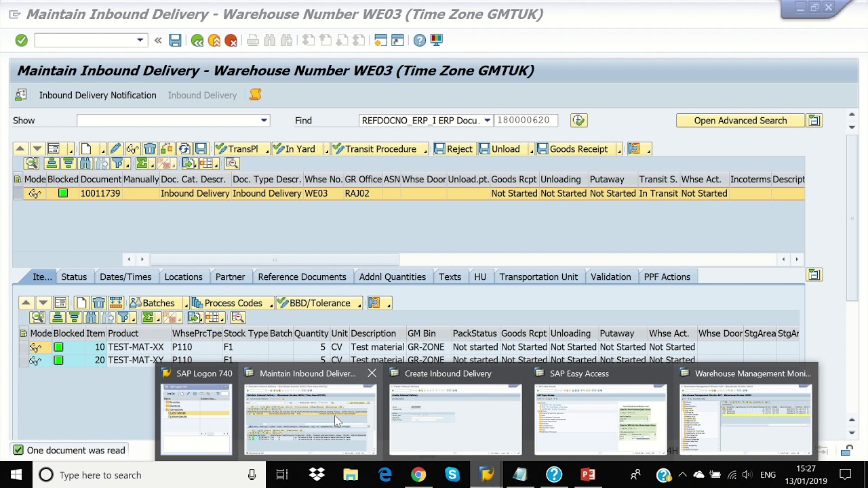Expand the Transit Procedure dropdown arrow
This screenshot has width=868, height=488.
[x=425, y=150]
